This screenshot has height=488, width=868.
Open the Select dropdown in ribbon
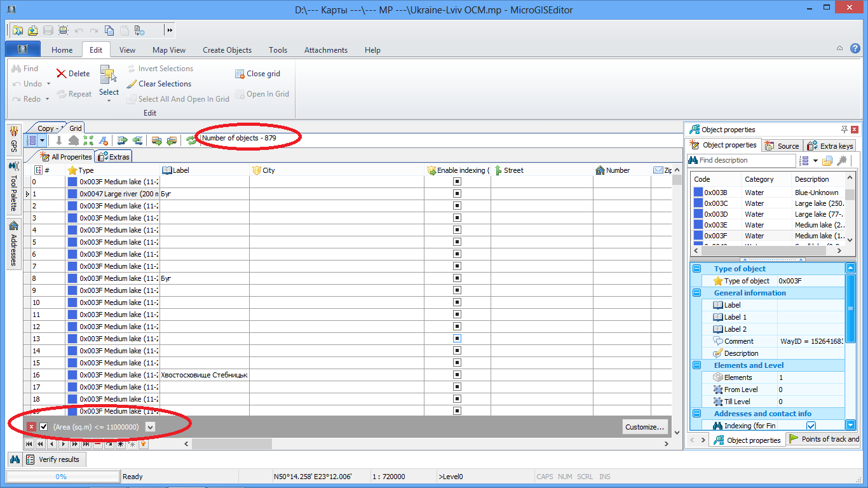[x=109, y=100]
